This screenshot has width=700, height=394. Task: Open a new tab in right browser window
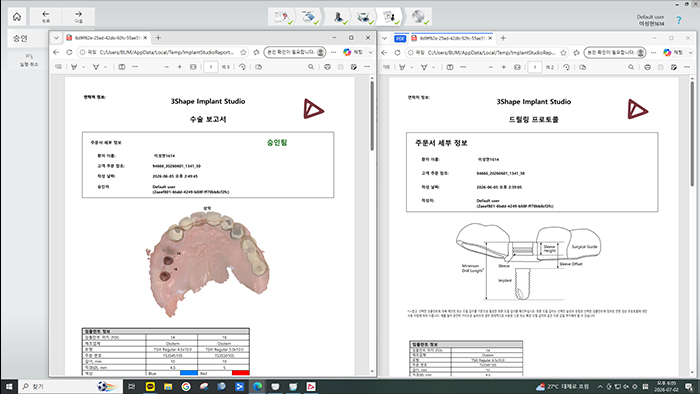click(503, 38)
